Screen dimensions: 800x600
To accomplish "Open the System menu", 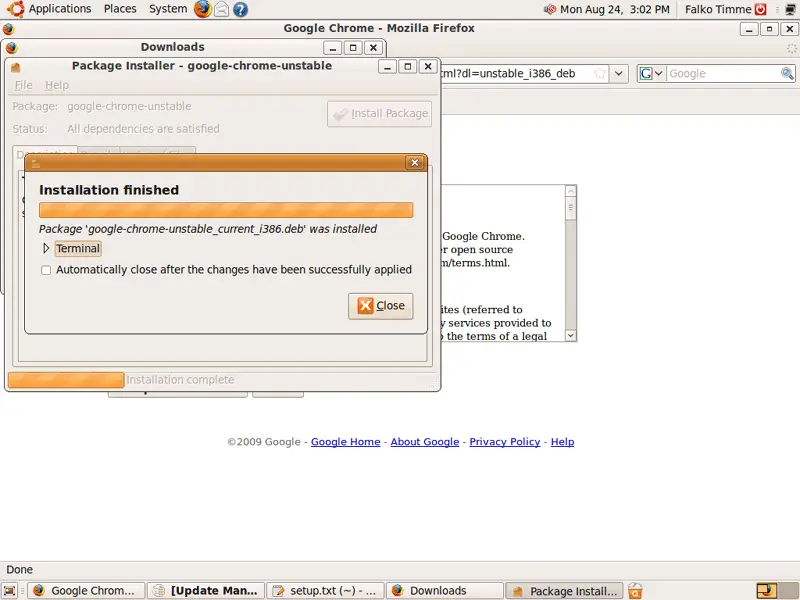I will point(168,9).
